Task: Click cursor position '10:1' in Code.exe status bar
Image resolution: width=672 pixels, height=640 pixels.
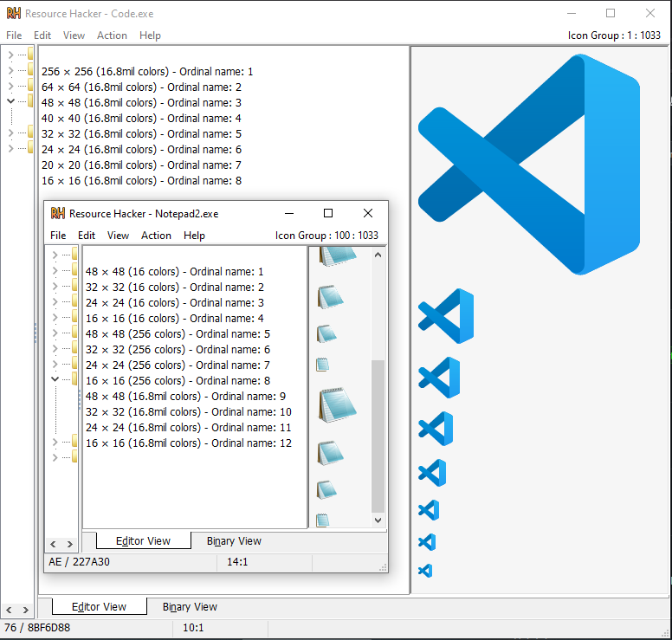Action: pos(193,628)
